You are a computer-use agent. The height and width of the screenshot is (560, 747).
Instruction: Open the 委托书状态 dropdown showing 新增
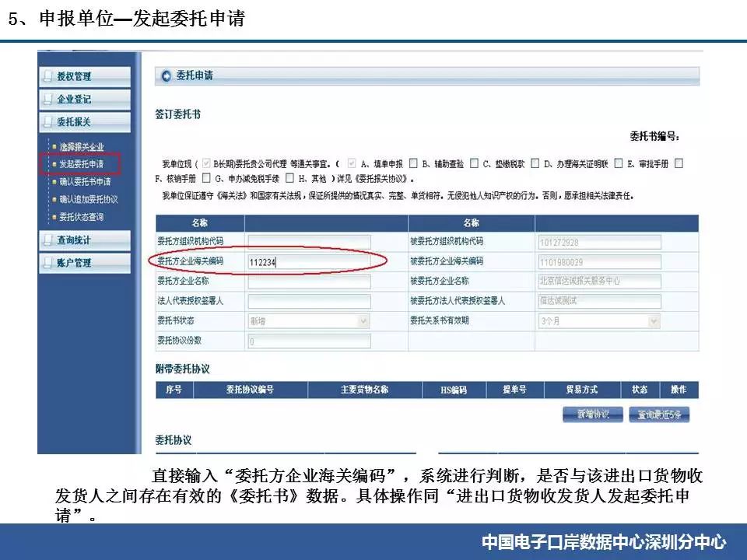click(x=309, y=320)
